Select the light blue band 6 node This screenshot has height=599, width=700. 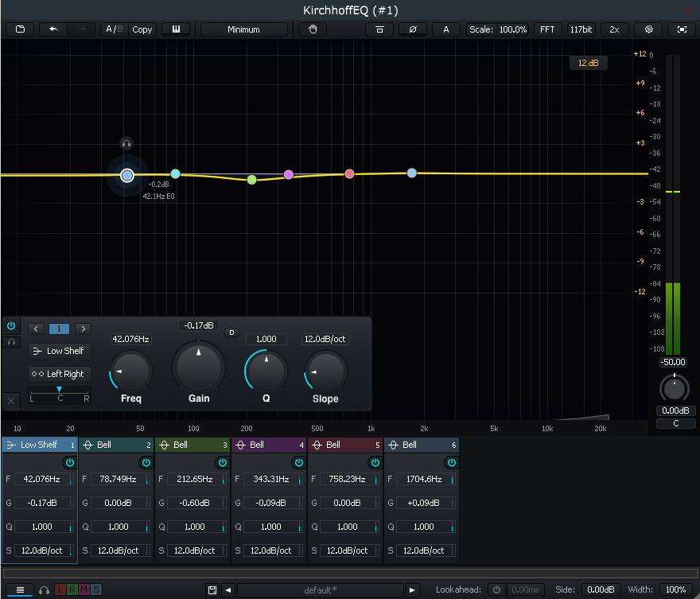click(411, 173)
